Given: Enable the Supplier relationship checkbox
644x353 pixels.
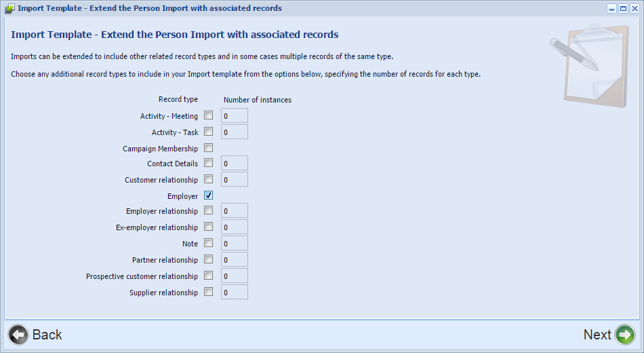Looking at the screenshot, I should pyautogui.click(x=209, y=292).
